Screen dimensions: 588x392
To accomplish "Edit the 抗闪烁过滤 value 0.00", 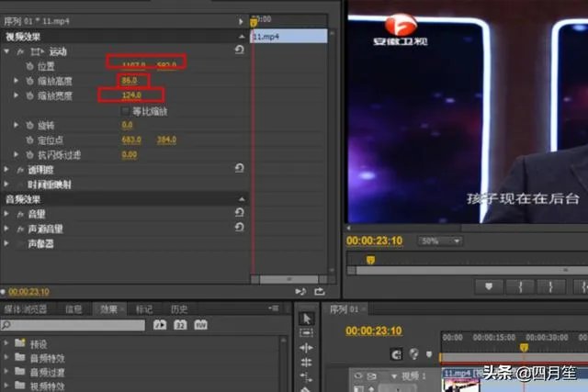I will tap(130, 154).
